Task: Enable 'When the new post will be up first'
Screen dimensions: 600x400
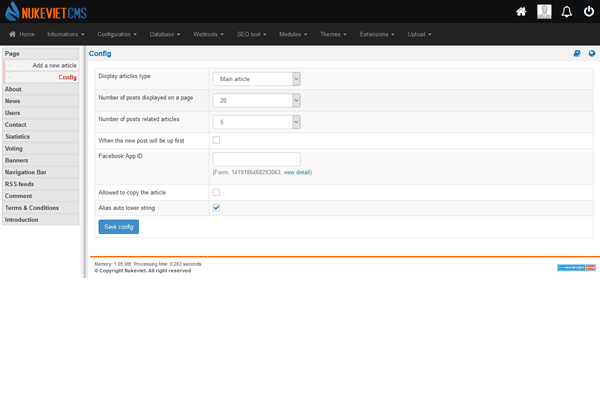Action: click(216, 140)
